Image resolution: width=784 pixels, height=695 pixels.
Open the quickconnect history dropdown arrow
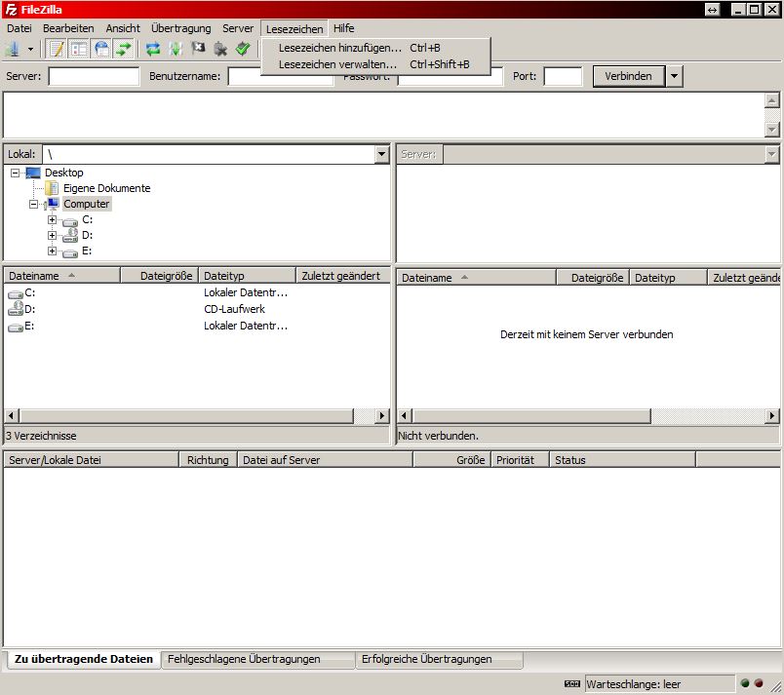coord(674,76)
